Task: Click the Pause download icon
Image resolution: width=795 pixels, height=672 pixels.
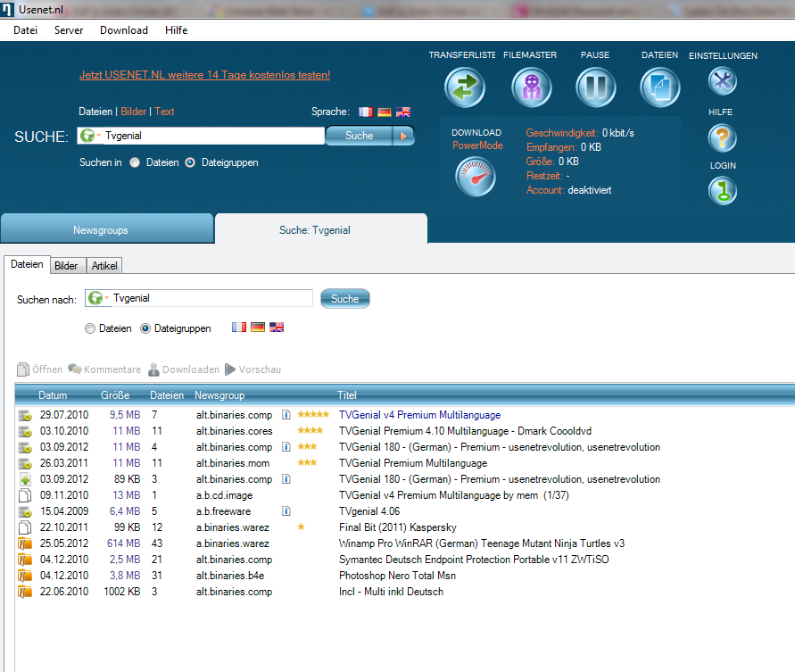Action: click(x=595, y=87)
